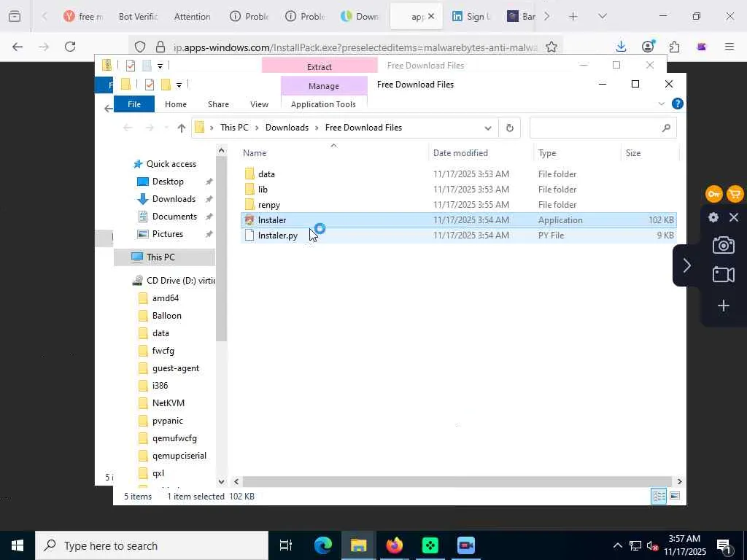The width and height of the screenshot is (747, 560).
Task: Click This PC in the address path
Action: pyautogui.click(x=234, y=128)
